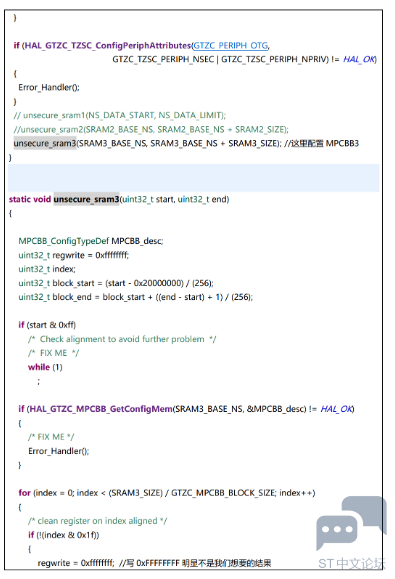
Task: Click the commented unsecure_sram1 line
Action: pos(120,116)
